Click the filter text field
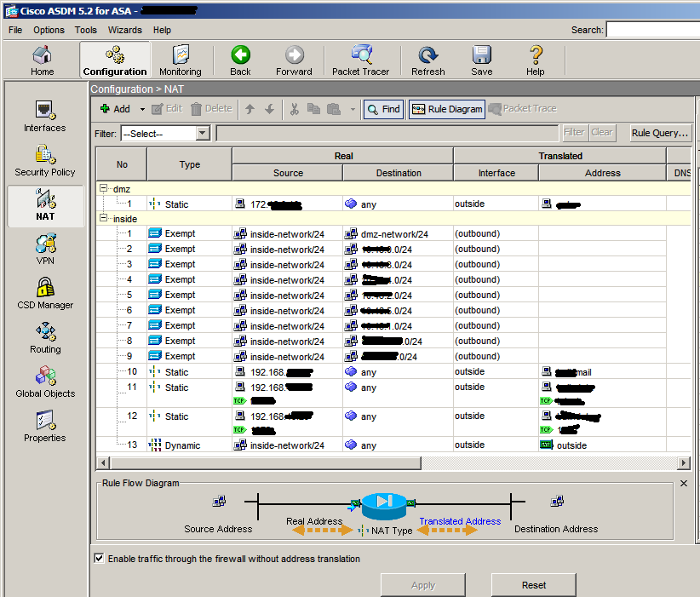 pos(387,133)
